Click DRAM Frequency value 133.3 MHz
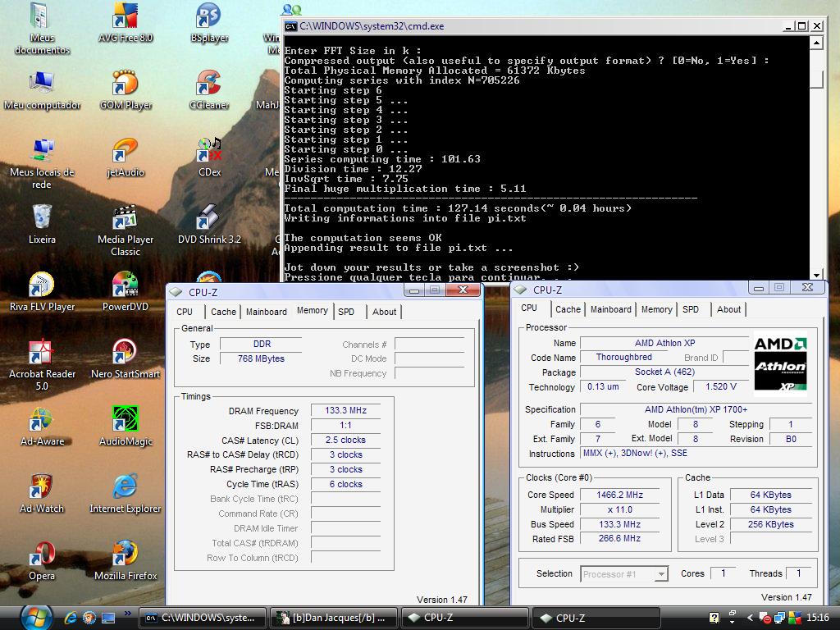This screenshot has width=840, height=630. click(x=345, y=410)
